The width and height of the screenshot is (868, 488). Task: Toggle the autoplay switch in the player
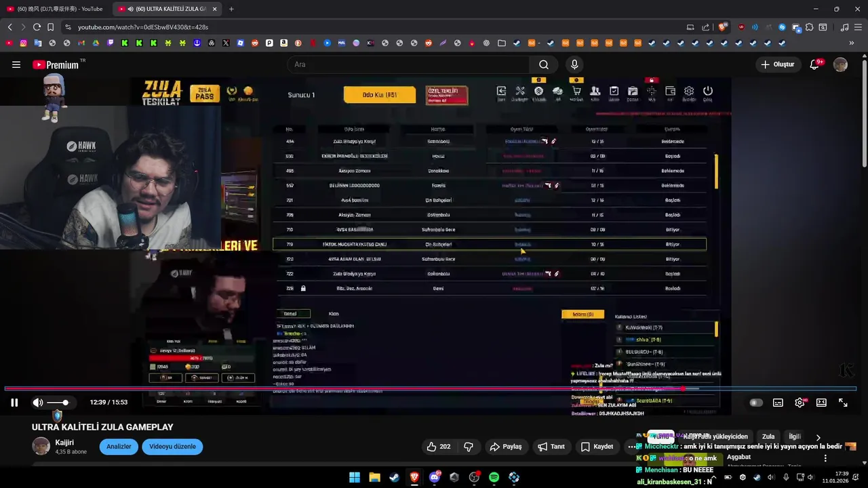(755, 403)
